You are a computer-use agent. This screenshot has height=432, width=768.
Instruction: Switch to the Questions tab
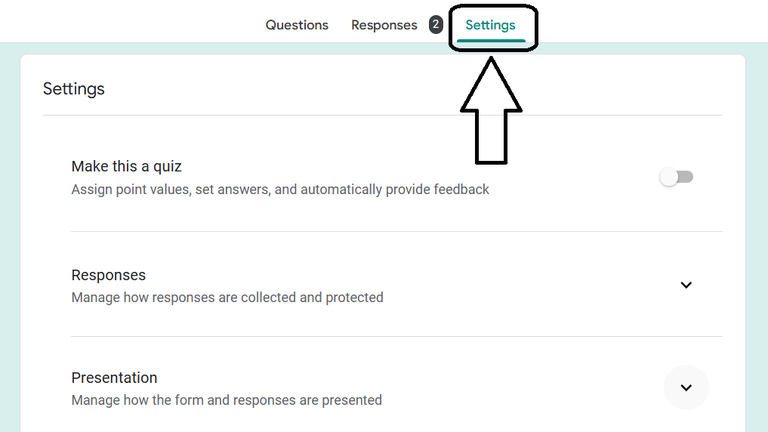296,25
